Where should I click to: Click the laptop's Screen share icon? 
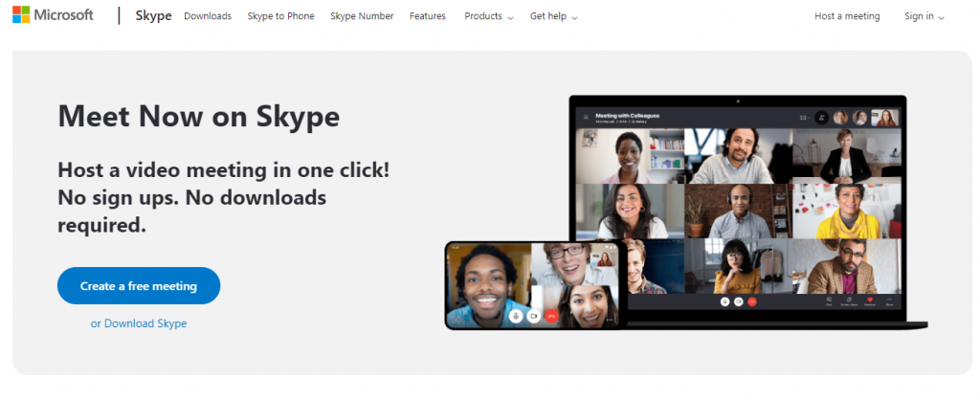pyautogui.click(x=849, y=301)
